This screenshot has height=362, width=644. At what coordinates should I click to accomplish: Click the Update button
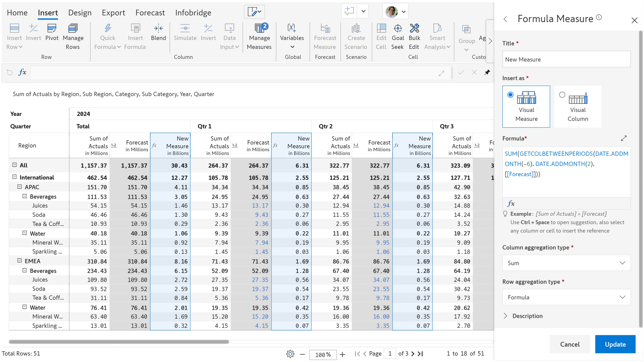tap(615, 344)
